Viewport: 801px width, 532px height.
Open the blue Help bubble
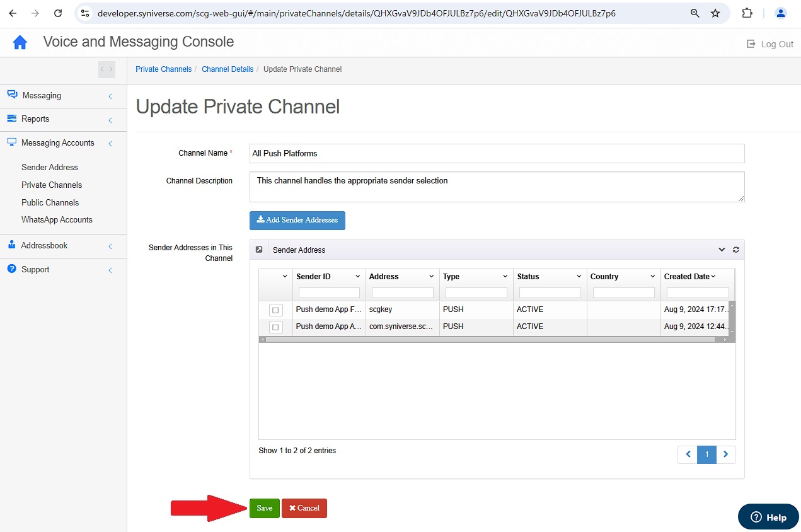tap(768, 517)
